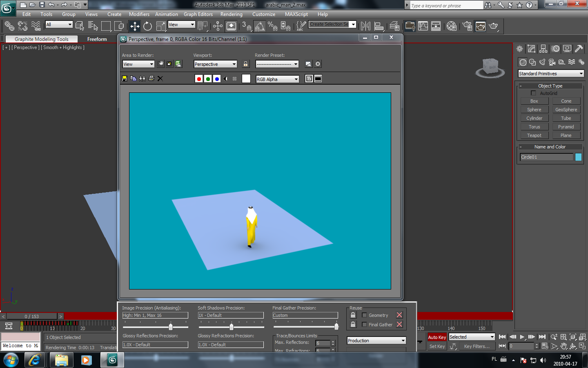Enable the red channel display
588x368 pixels.
point(199,79)
